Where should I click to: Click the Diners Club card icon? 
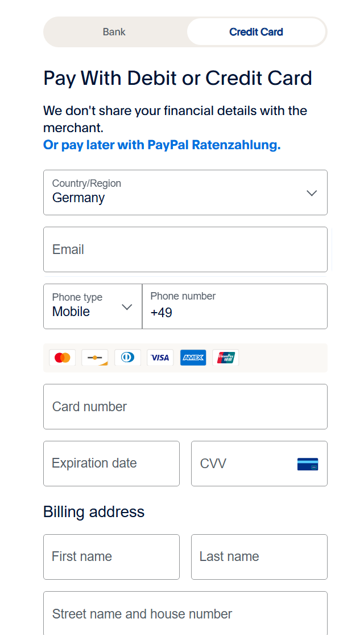pyautogui.click(x=127, y=358)
